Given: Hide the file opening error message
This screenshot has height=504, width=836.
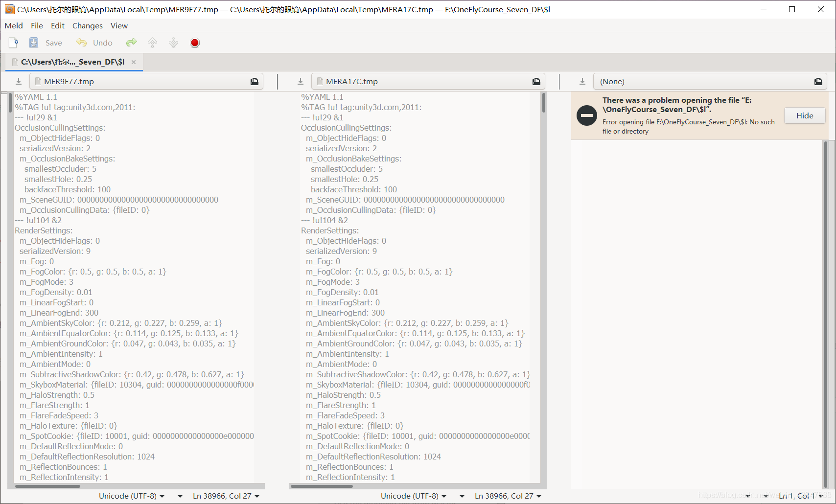Looking at the screenshot, I should (x=805, y=115).
